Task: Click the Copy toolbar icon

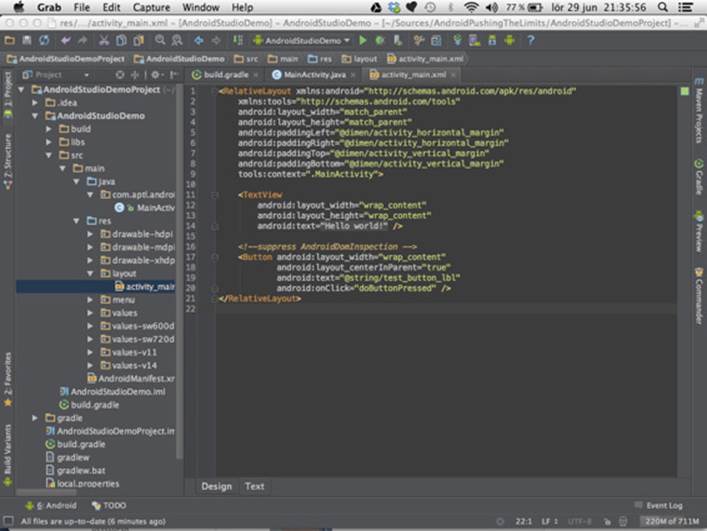Action: click(121, 41)
